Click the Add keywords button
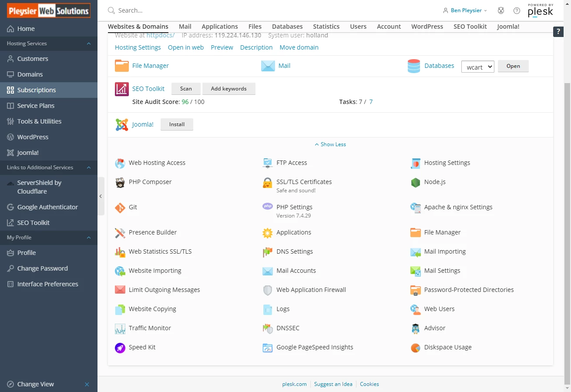This screenshot has width=571, height=392. 229,89
